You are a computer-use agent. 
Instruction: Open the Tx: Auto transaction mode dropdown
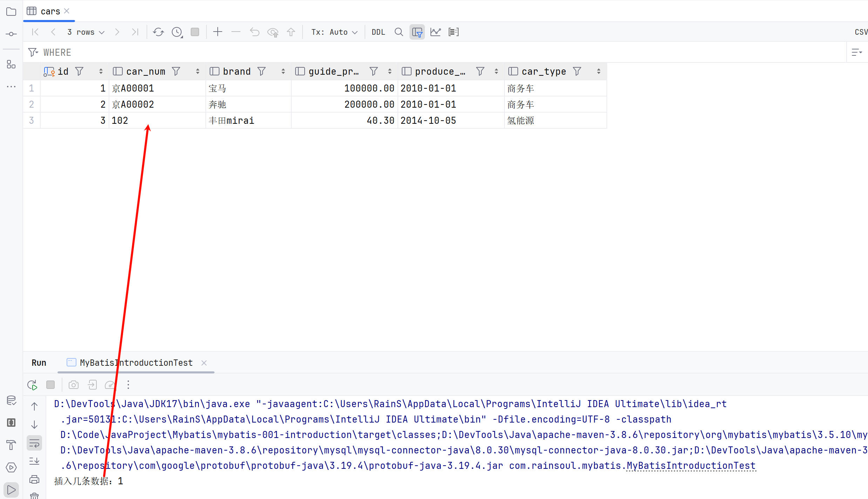[334, 32]
